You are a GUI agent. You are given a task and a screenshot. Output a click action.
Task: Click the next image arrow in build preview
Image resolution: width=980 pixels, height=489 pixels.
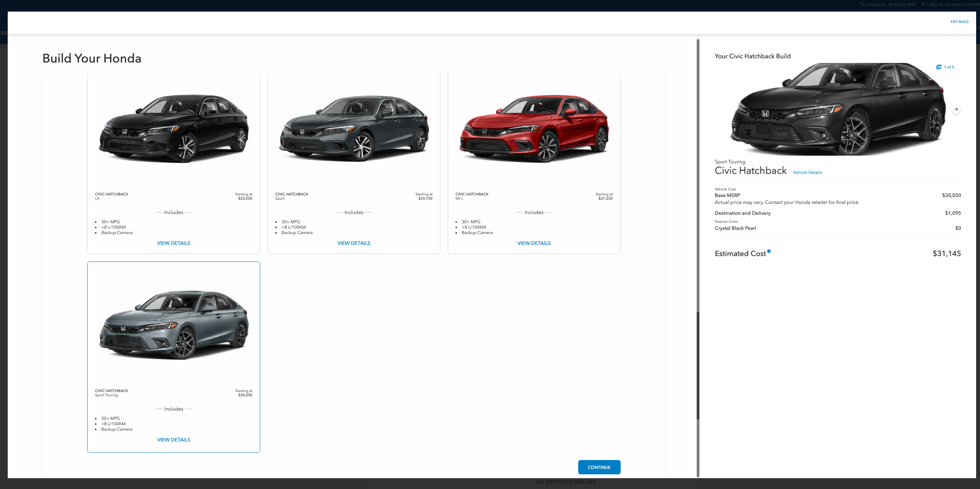956,109
